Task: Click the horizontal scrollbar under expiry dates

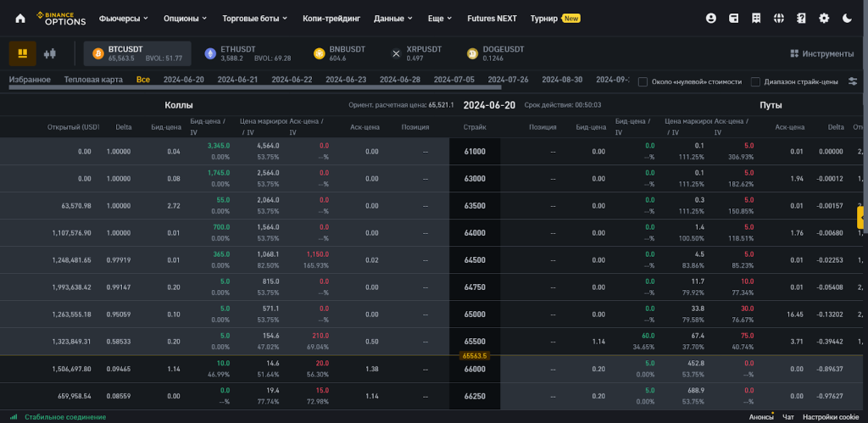Action: click(x=254, y=87)
